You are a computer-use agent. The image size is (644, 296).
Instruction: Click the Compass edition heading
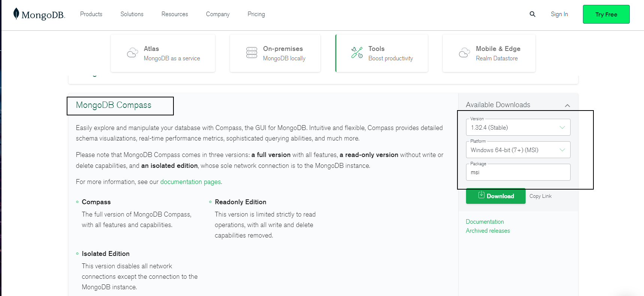click(x=96, y=202)
